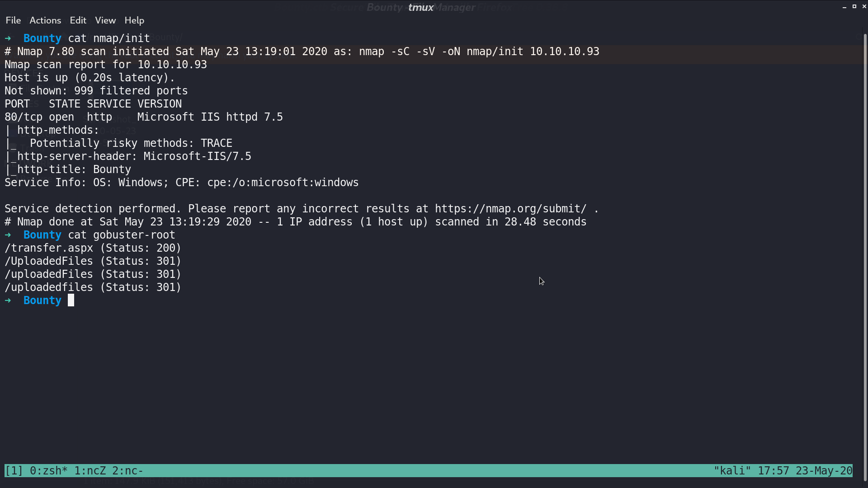Minimize the terminal window
The height and width of the screenshot is (488, 868).
[844, 7]
